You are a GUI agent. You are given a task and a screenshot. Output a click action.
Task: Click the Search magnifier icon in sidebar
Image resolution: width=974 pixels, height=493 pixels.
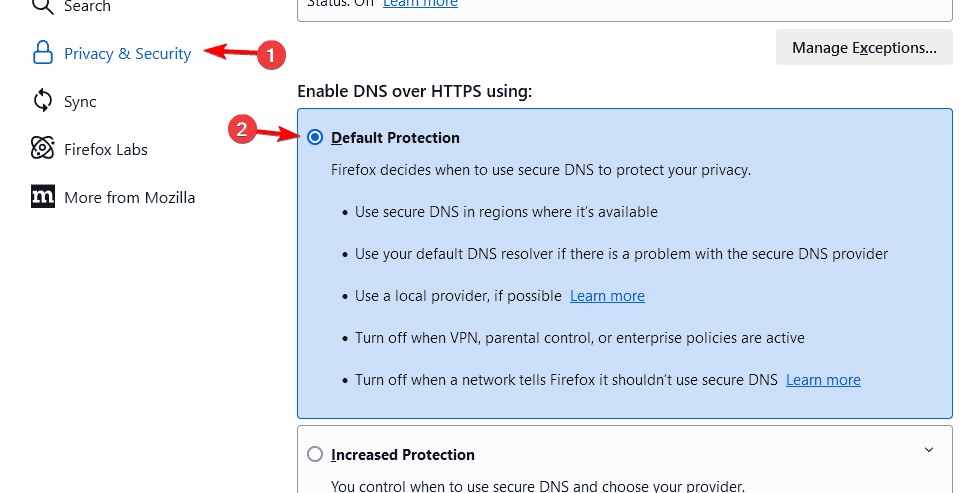tap(42, 6)
